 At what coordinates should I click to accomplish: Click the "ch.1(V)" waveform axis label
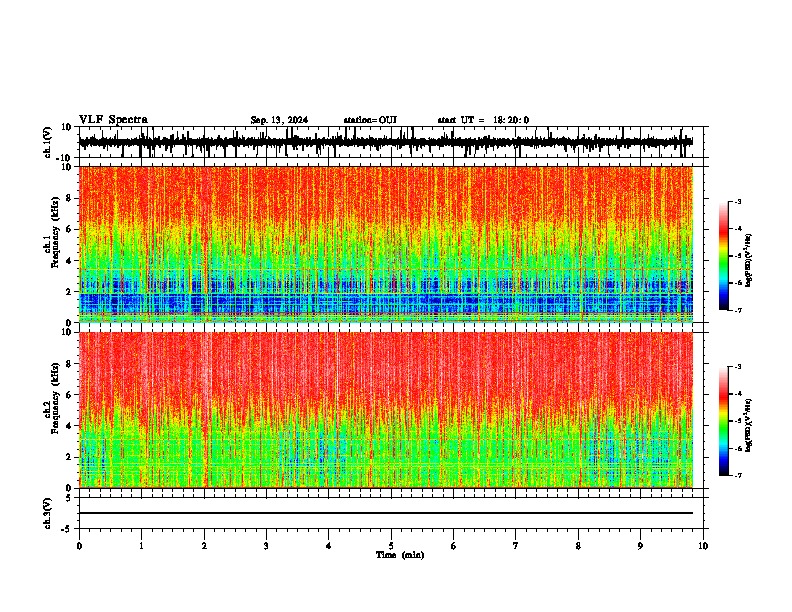tap(48, 142)
